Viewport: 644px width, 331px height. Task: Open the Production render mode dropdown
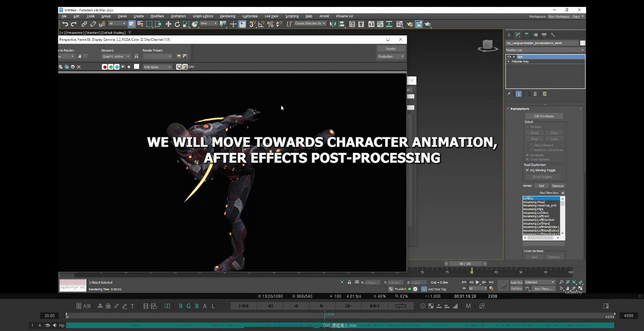pyautogui.click(x=391, y=56)
